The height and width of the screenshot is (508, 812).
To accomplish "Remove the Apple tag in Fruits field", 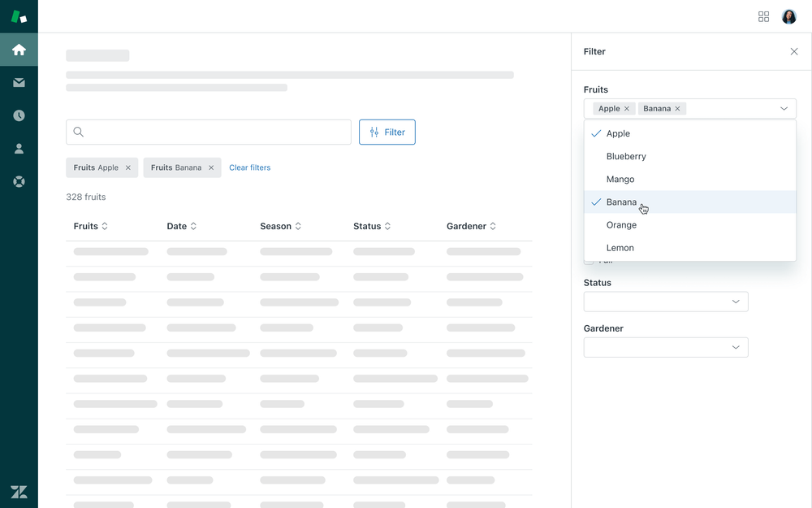I will click(x=627, y=109).
